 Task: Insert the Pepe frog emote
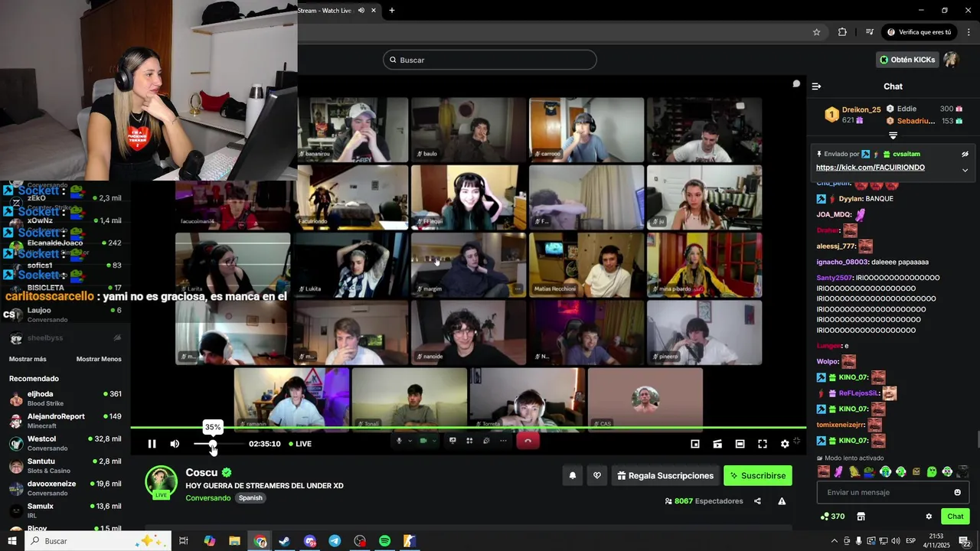tap(869, 472)
